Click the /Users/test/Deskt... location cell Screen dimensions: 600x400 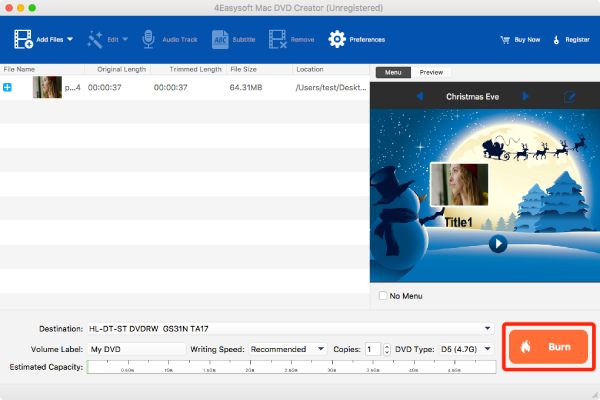pyautogui.click(x=331, y=87)
